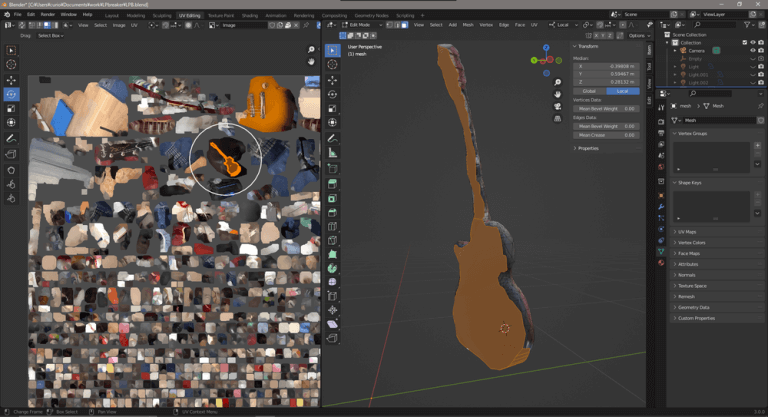Activate the Move tool in 3D viewport
Screen dimensions: 768x417
pyautogui.click(x=333, y=80)
